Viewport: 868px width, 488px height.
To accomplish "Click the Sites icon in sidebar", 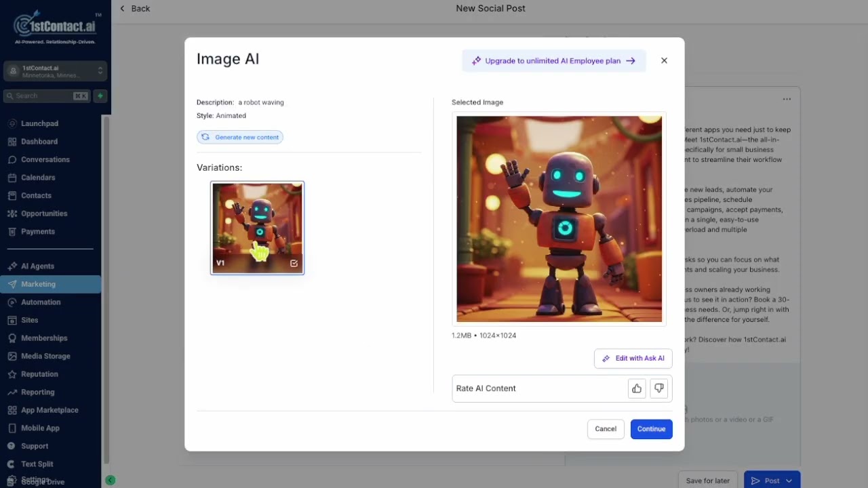I will tap(12, 320).
